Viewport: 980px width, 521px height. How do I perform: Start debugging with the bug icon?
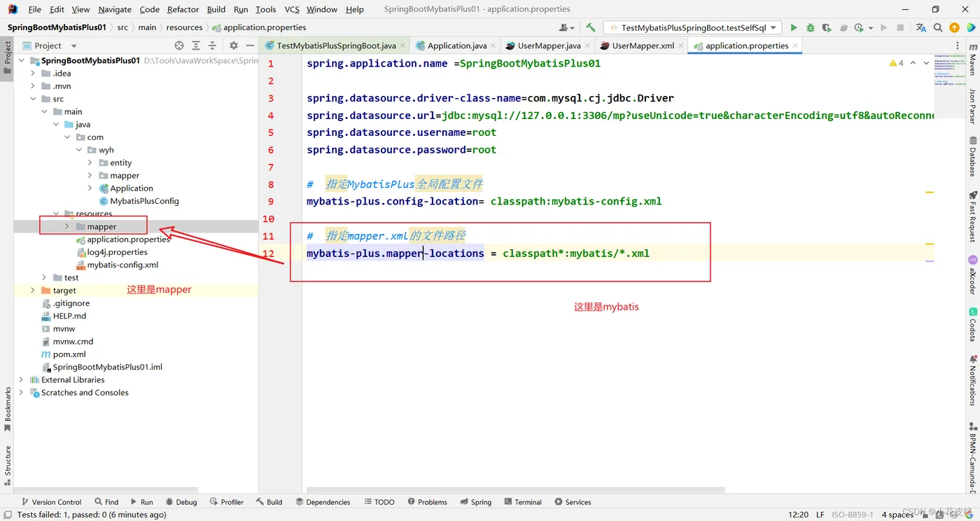pos(810,28)
